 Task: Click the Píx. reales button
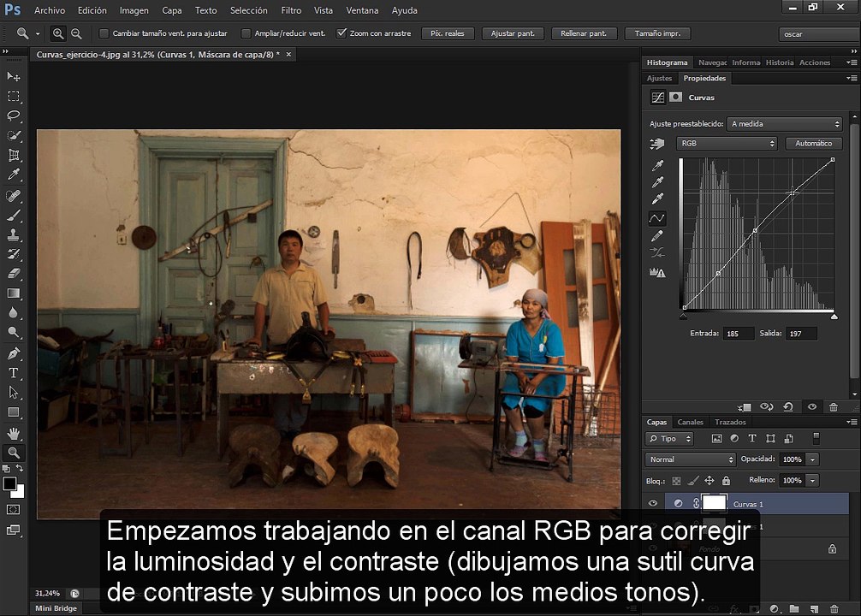pos(448,33)
